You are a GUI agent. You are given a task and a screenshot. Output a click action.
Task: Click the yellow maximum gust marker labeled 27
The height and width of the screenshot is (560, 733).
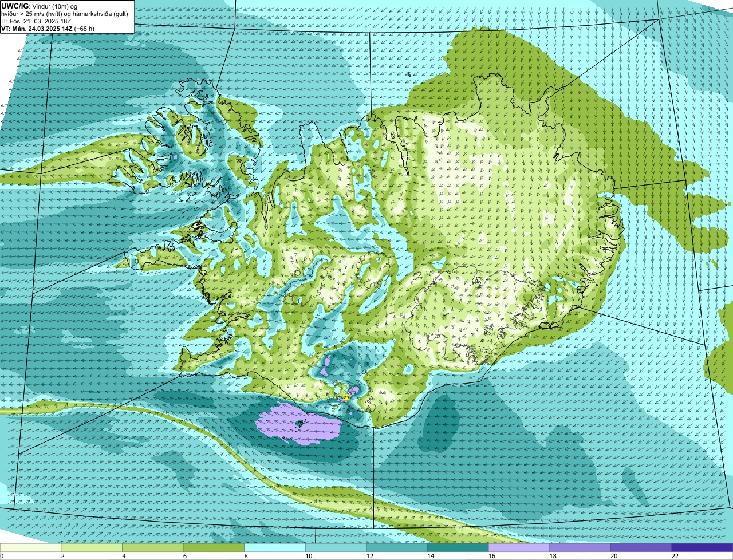[347, 397]
